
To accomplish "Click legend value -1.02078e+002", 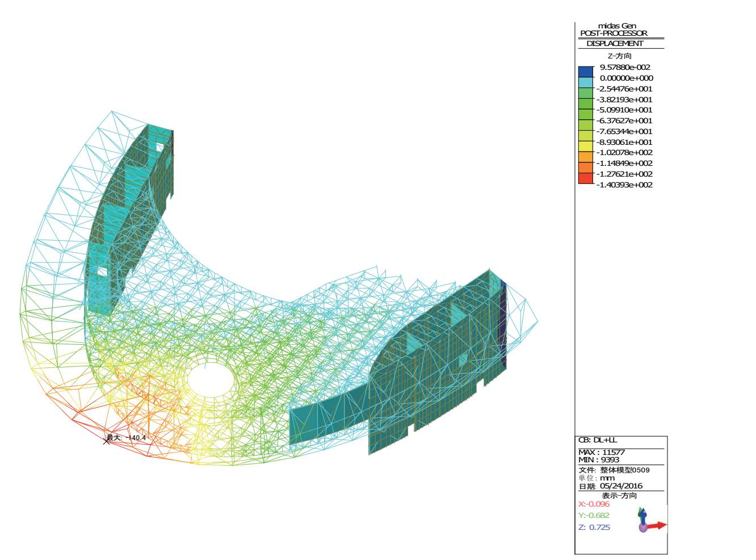I will click(x=624, y=152).
